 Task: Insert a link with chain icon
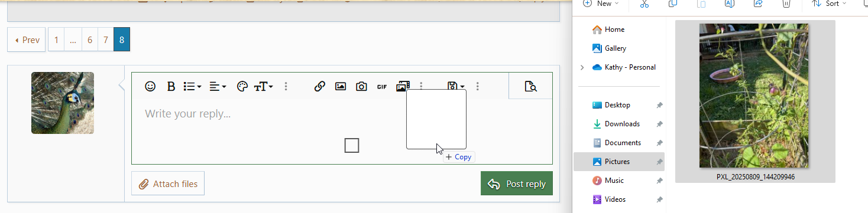[320, 86]
